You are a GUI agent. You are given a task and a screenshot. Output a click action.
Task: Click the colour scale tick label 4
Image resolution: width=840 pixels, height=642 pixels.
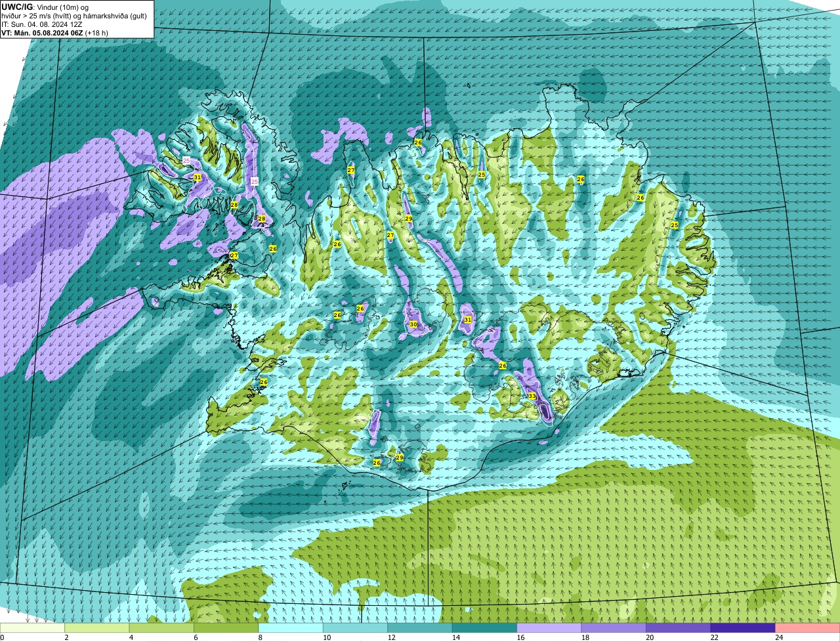tap(130, 637)
